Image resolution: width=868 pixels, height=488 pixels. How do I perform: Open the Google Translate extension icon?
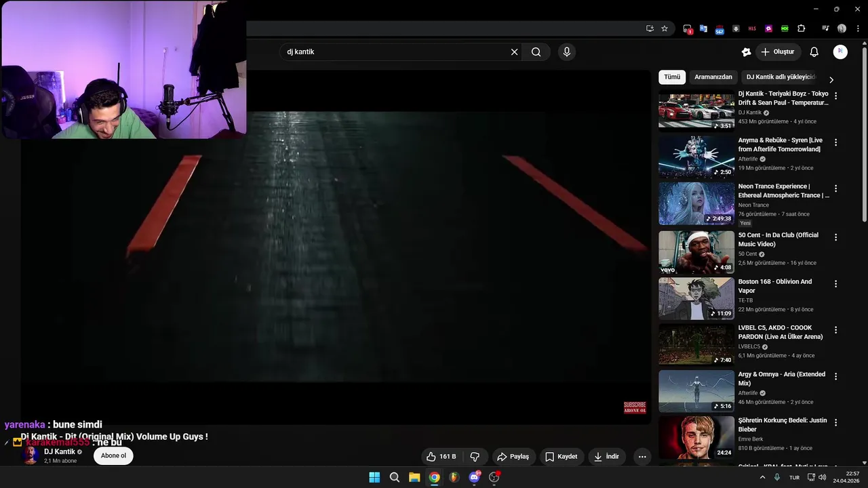pos(703,28)
